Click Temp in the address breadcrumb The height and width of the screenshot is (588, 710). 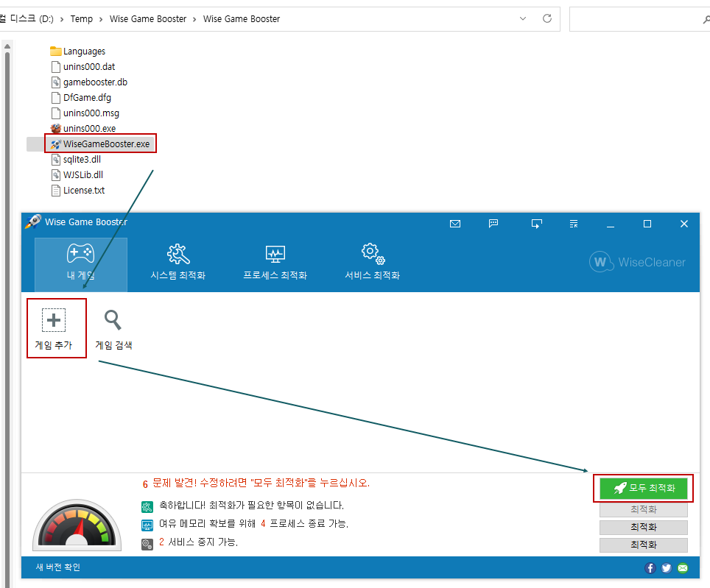82,19
